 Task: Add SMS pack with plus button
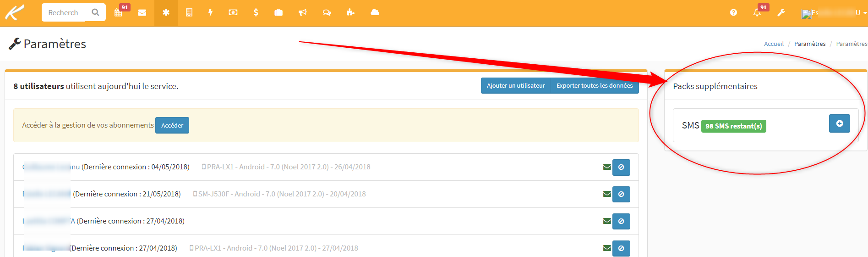[x=840, y=123]
